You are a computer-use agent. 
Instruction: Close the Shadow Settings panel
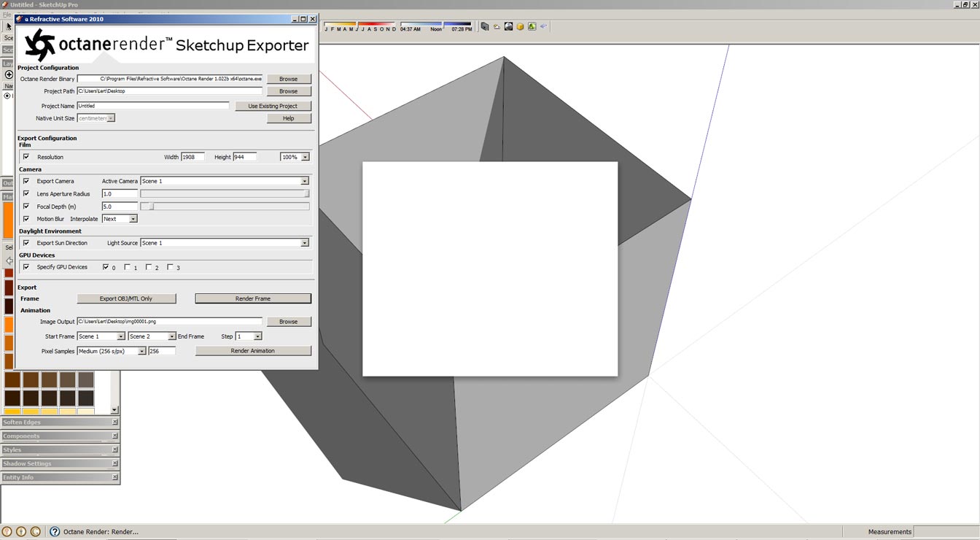114,463
